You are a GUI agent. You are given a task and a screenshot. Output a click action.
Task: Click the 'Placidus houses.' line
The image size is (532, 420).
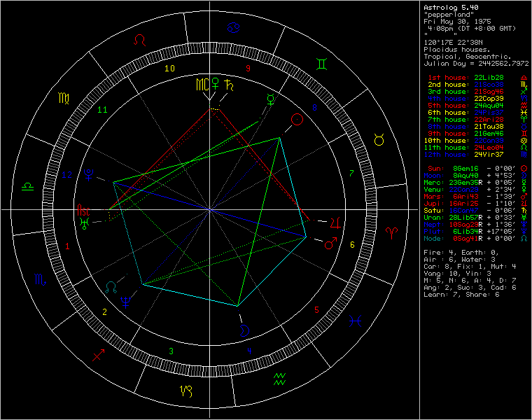(456, 50)
